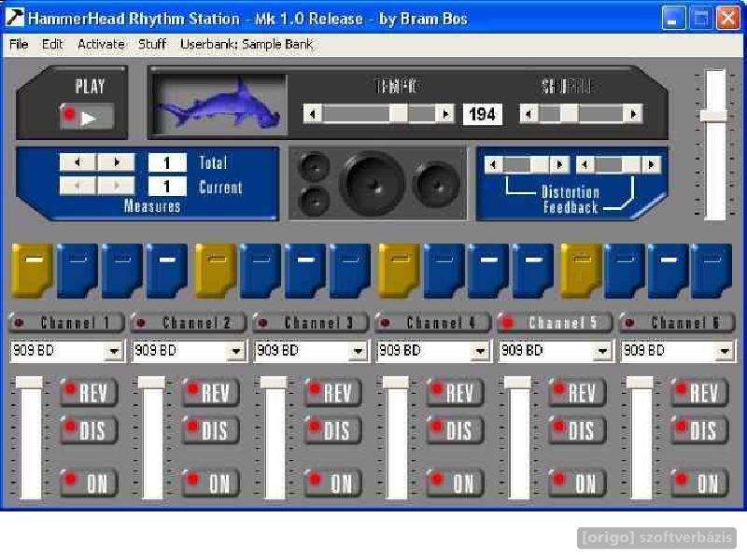Click the Distortion slider's right arrow

559,165
